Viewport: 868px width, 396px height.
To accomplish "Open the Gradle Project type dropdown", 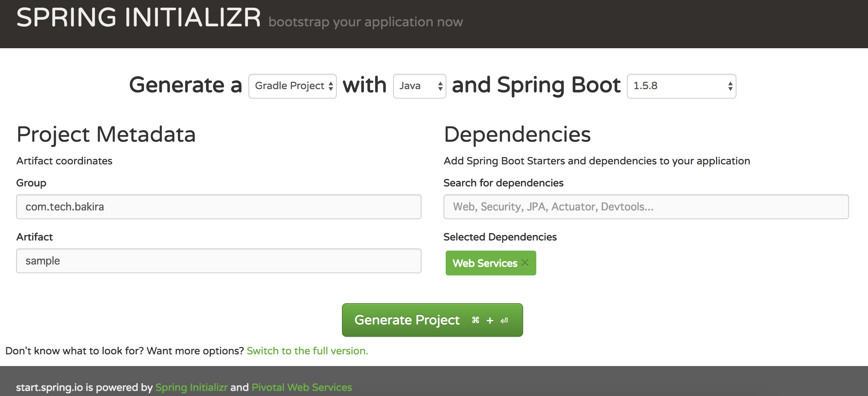I will tap(292, 86).
